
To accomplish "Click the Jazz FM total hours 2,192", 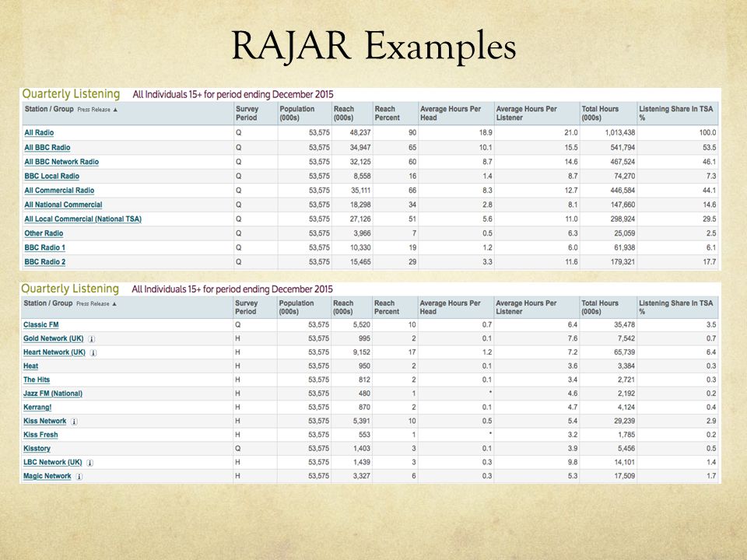I will click(x=626, y=394).
